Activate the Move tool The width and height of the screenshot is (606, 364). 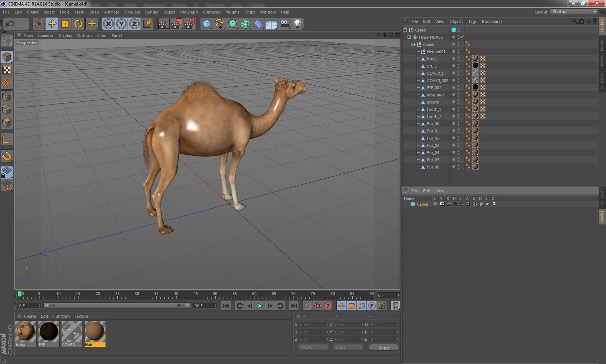pyautogui.click(x=52, y=24)
